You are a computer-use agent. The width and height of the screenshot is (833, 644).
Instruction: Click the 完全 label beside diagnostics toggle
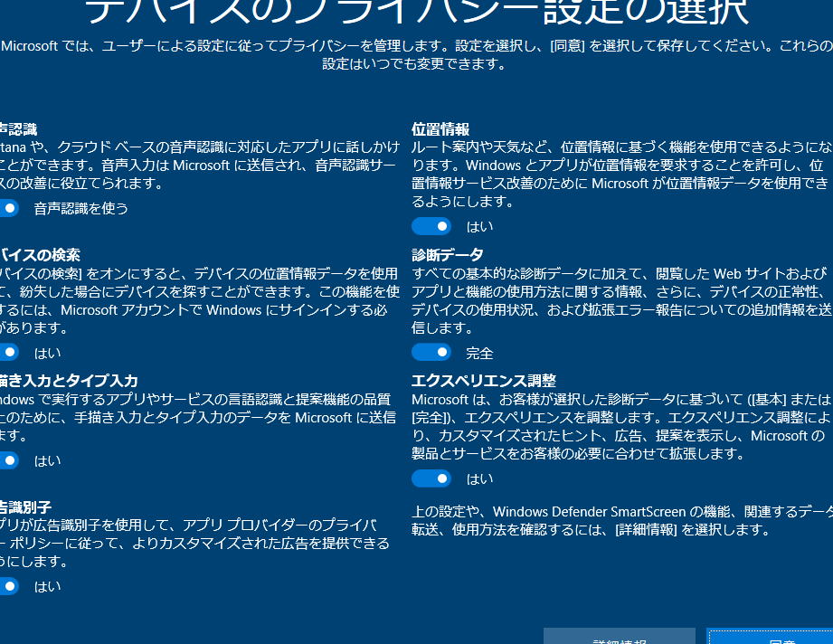pyautogui.click(x=479, y=353)
